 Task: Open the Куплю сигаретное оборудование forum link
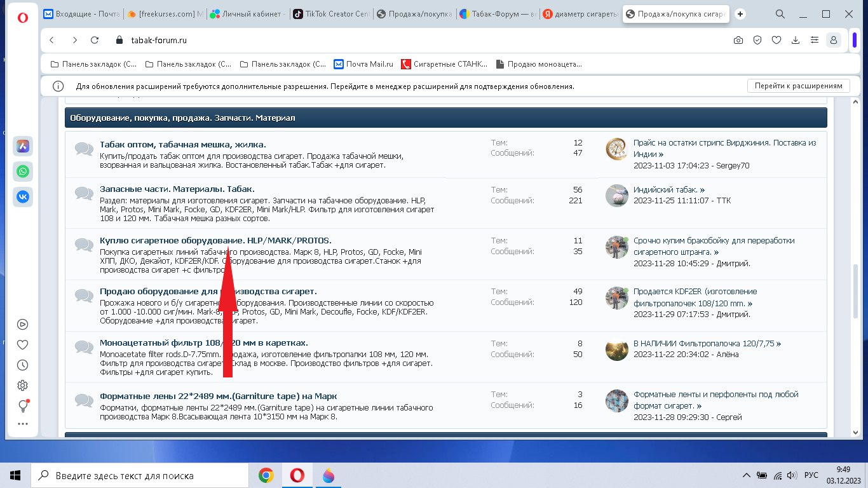coord(215,240)
